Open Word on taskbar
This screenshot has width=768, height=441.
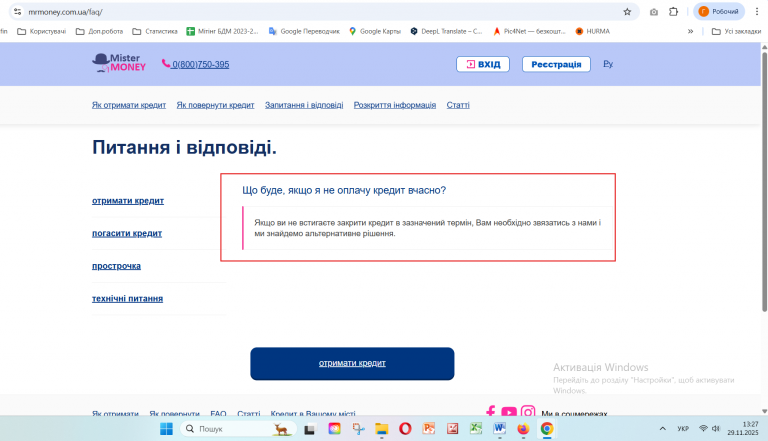500,429
